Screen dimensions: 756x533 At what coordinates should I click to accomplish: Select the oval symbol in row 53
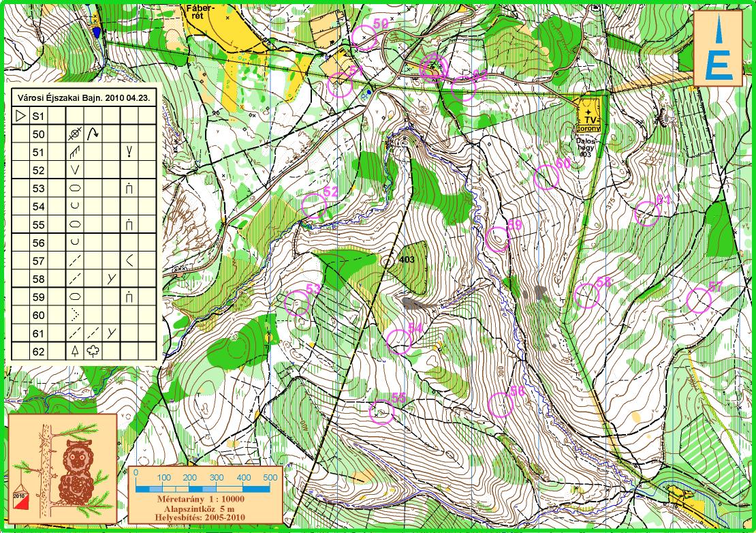[x=75, y=189]
